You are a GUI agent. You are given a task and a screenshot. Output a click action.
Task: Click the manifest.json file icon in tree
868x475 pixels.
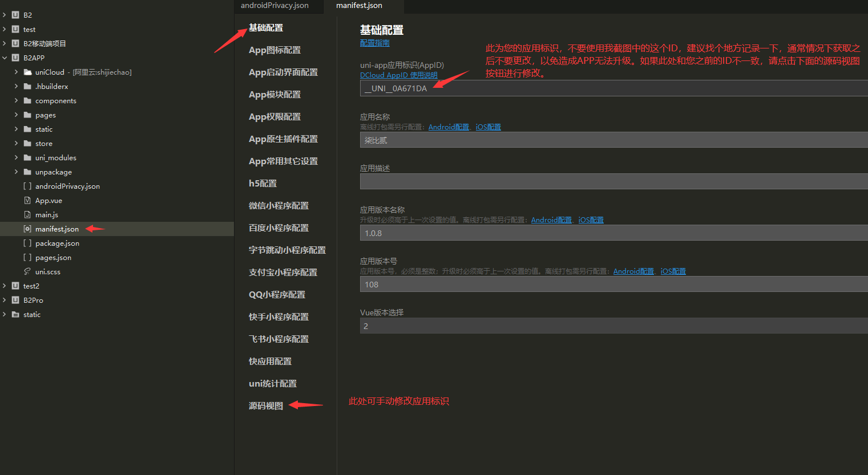coord(27,229)
